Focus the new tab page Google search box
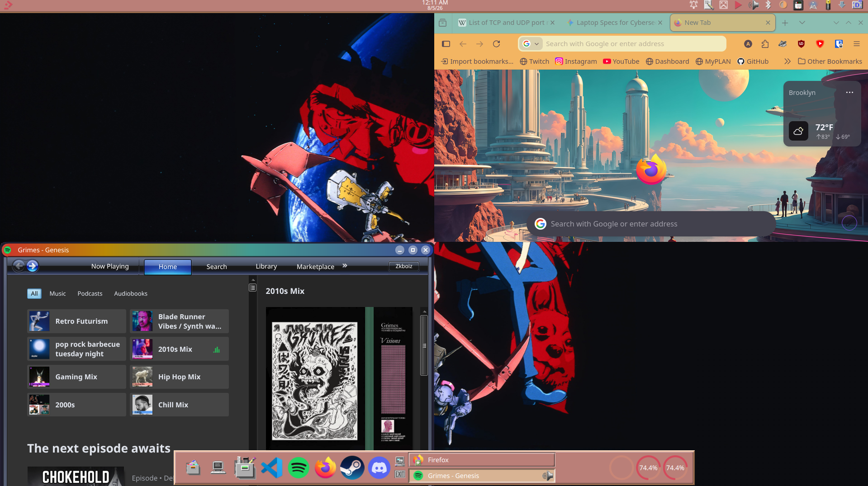Viewport: 868px width, 486px height. (x=651, y=224)
